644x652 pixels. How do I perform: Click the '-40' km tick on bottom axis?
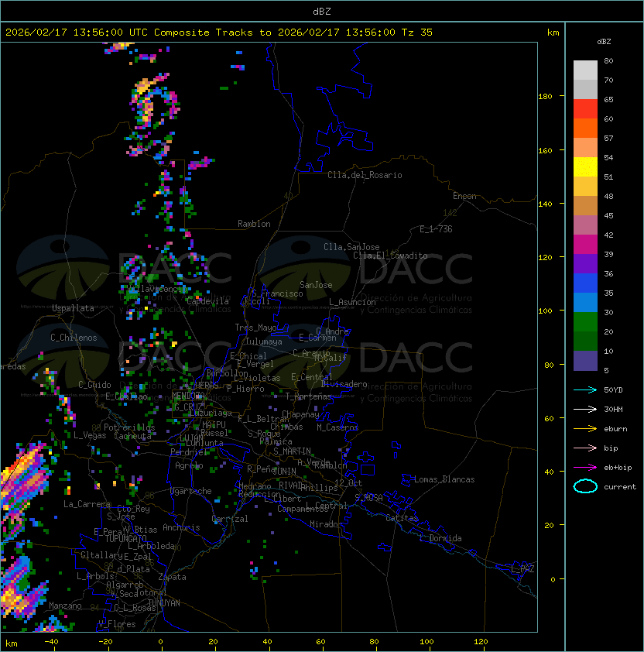(x=51, y=642)
